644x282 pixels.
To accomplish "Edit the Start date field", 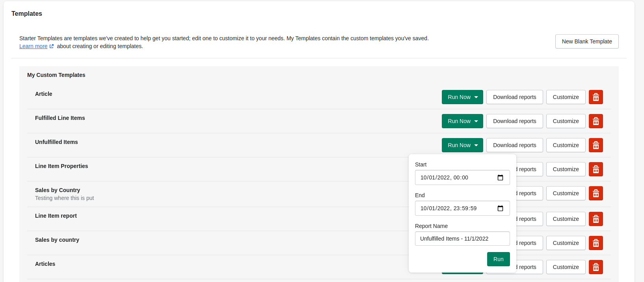I will (462, 177).
